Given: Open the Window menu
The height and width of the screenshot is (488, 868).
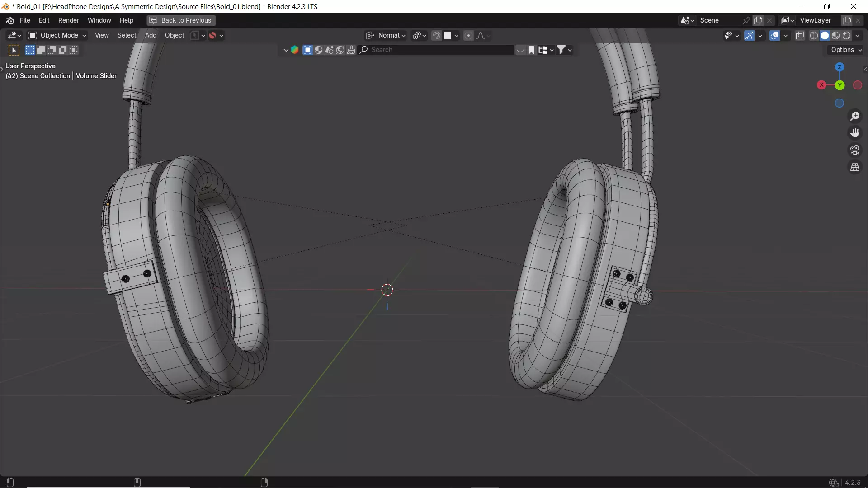Looking at the screenshot, I should coord(99,20).
